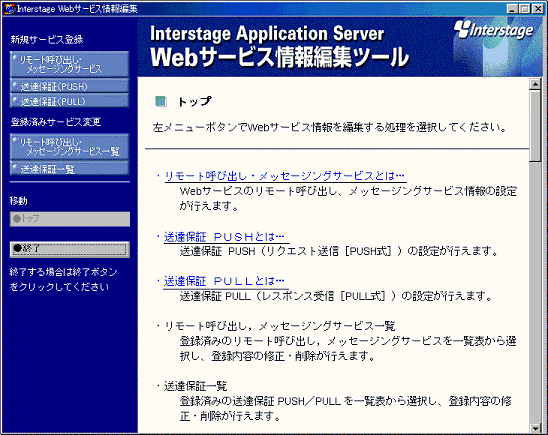Image resolution: width=548 pixels, height=435 pixels.
Task: Click the disabled トップ navigation button
Action: pos(70,219)
